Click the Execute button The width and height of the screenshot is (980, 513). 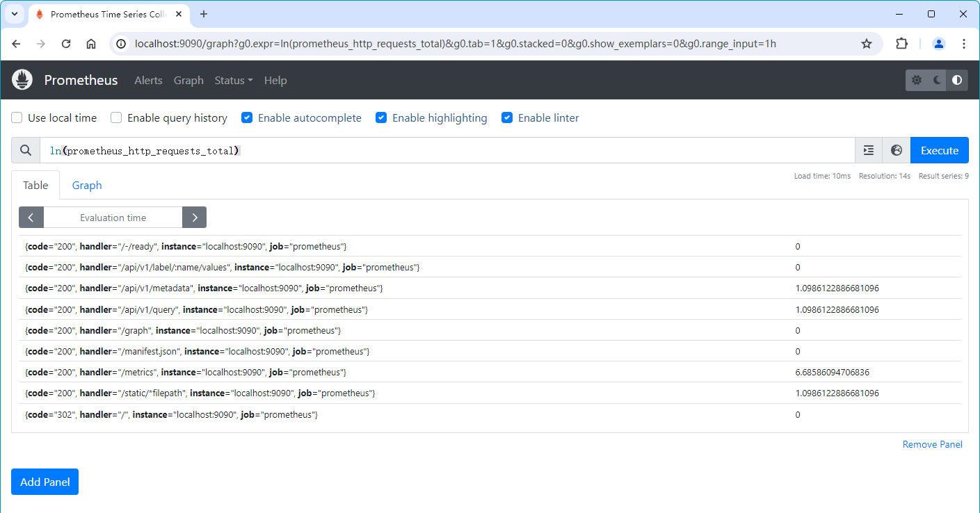click(940, 150)
